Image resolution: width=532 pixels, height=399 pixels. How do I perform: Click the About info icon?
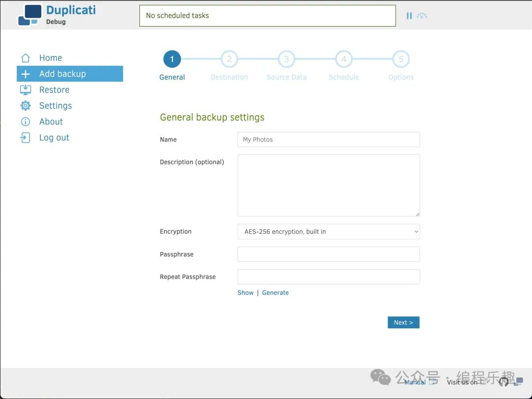click(26, 122)
